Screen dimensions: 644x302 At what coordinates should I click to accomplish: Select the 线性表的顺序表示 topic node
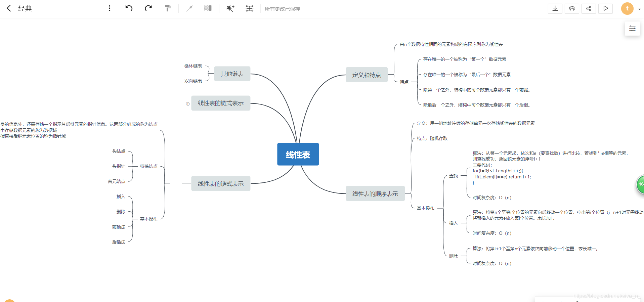(x=375, y=193)
